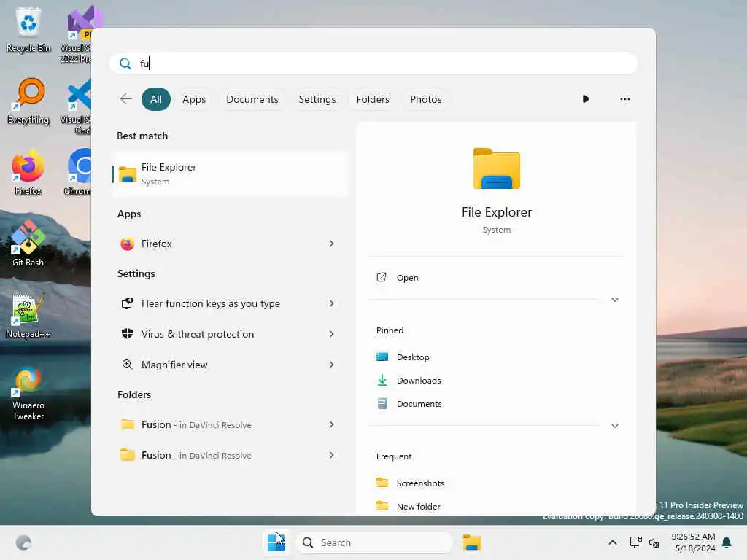
Task: Click the Windows Start button
Action: [x=276, y=542]
